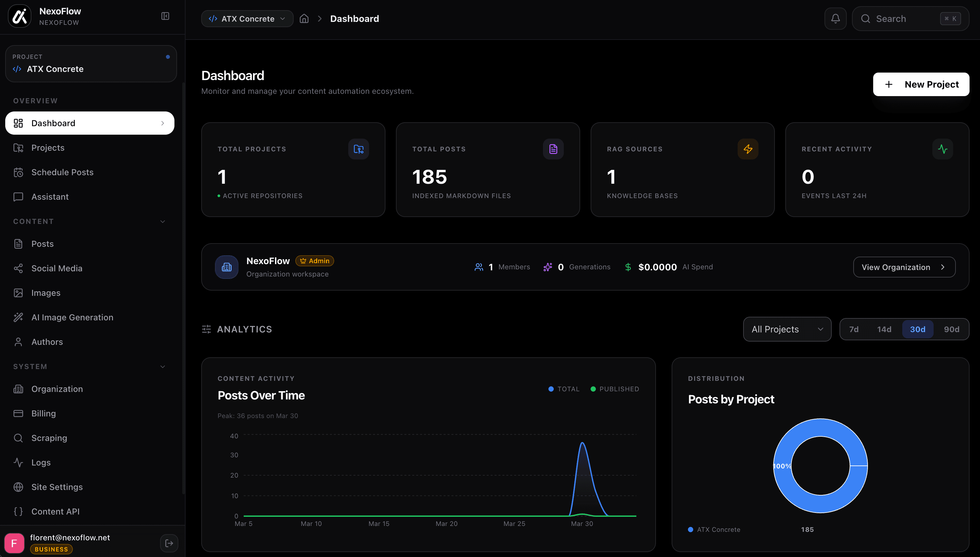Click the logout icon near florent@nexoflow.net
The image size is (980, 557).
[169, 543]
